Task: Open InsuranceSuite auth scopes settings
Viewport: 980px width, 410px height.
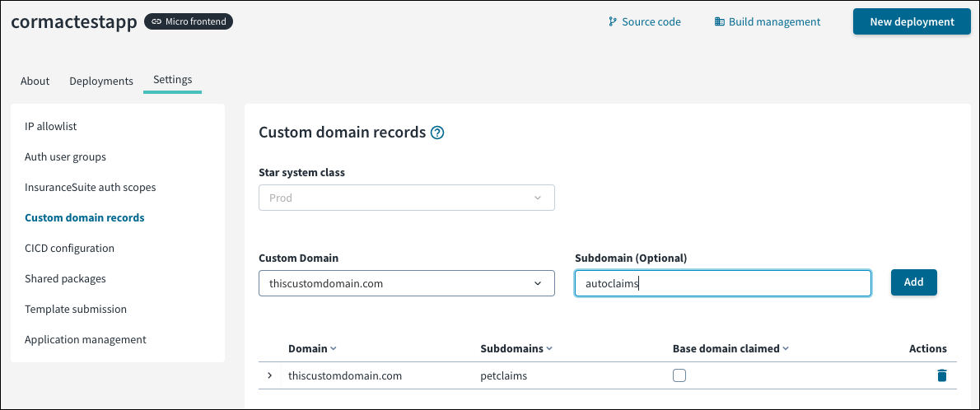Action: point(90,187)
